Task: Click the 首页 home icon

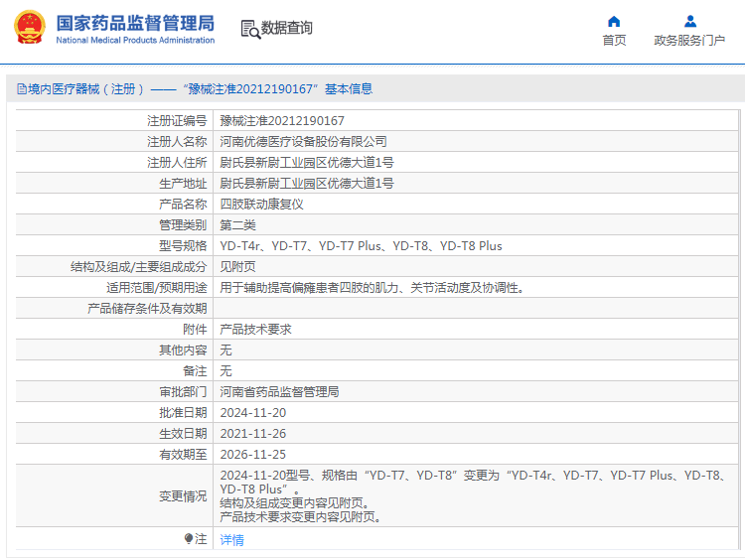Action: [614, 22]
